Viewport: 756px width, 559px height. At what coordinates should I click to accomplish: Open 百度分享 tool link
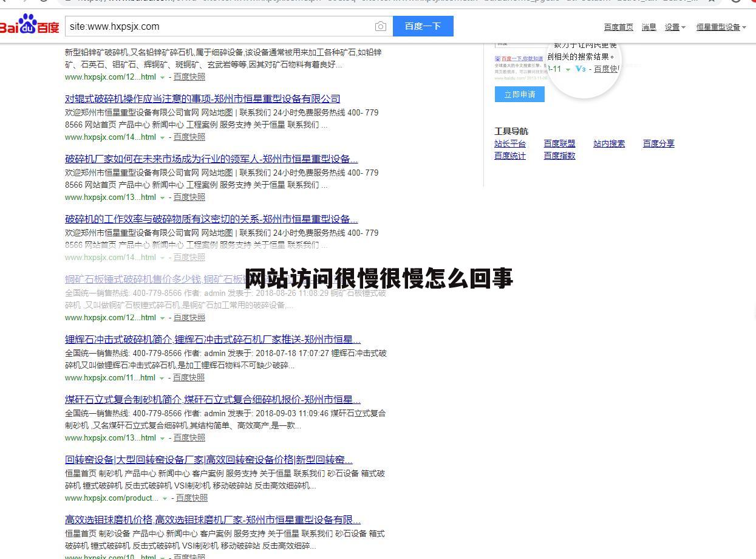658,143
